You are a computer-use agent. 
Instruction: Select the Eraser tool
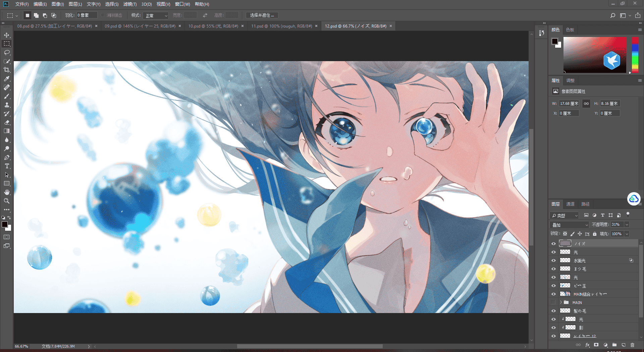[7, 122]
